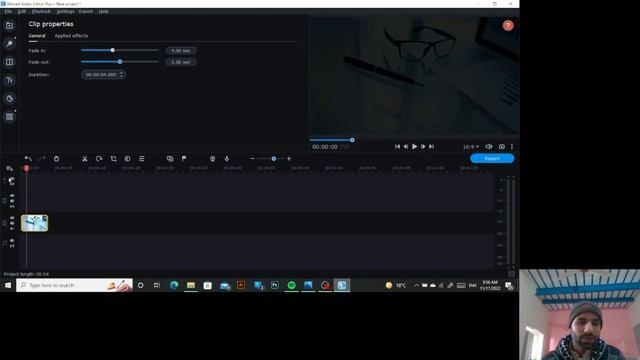The width and height of the screenshot is (640, 360).
Task: Toggle visibility eye on main video track
Action: (x=12, y=218)
